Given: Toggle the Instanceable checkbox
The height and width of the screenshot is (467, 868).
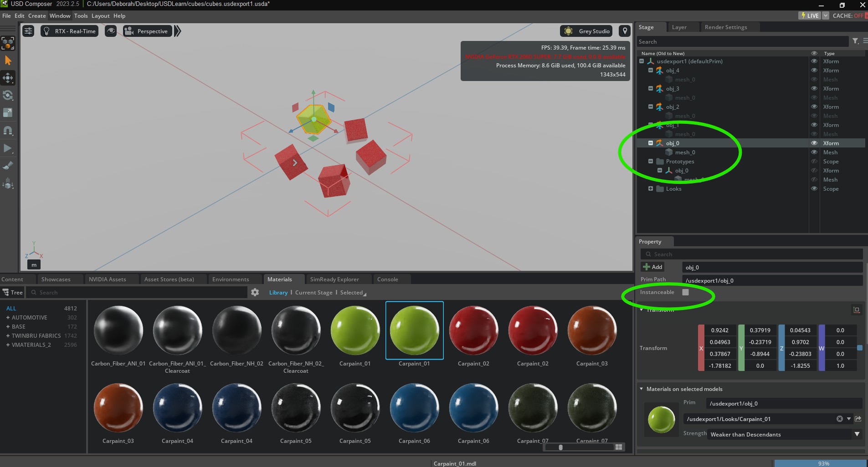Looking at the screenshot, I should [x=685, y=292].
